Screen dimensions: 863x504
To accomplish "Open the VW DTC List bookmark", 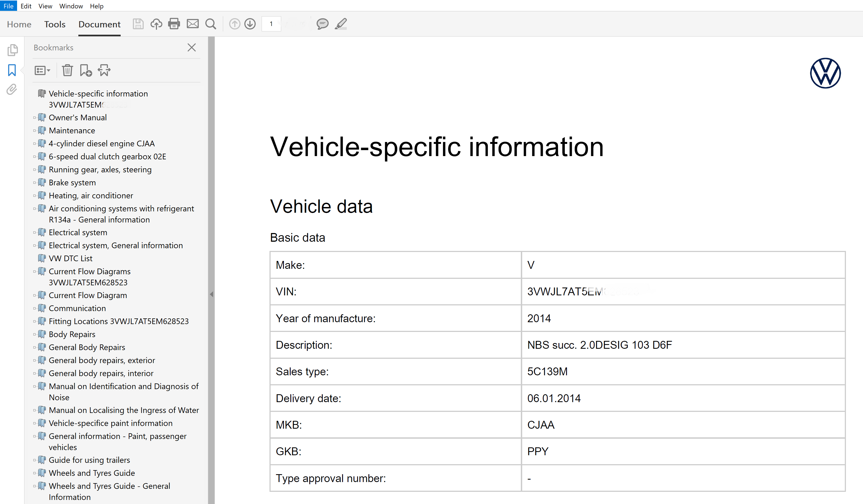I will tap(70, 258).
